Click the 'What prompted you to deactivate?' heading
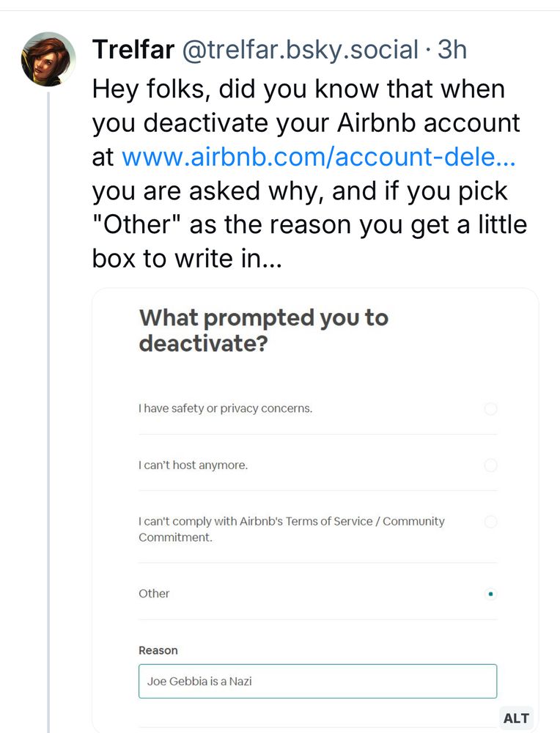The width and height of the screenshot is (560, 733). coord(264,331)
